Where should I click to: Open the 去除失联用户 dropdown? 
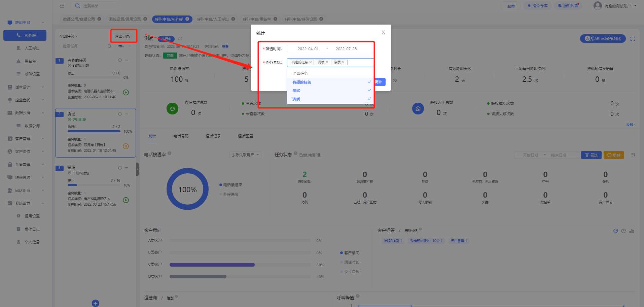pos(245,155)
